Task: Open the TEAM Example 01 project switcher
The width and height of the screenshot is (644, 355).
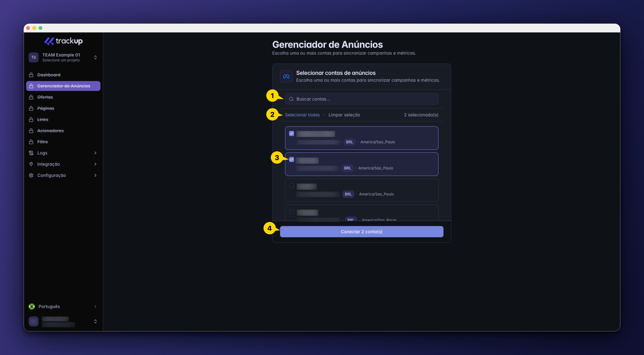Action: click(63, 57)
